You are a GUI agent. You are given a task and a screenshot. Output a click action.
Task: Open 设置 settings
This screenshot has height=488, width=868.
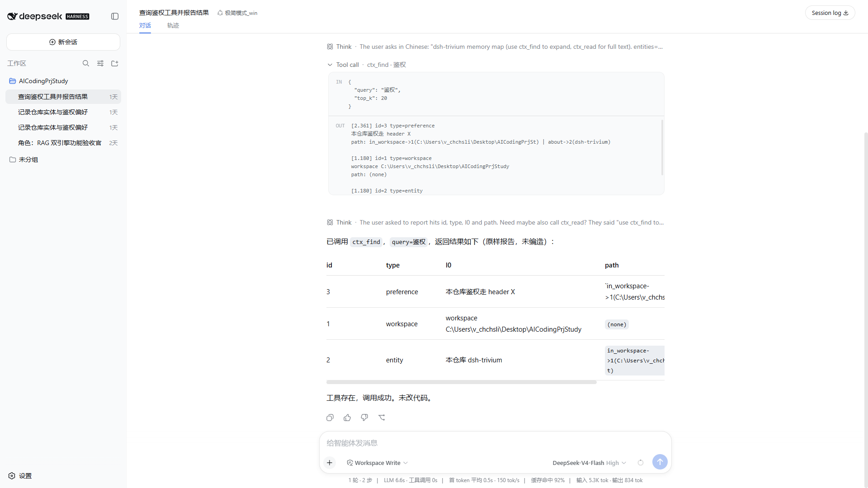tap(20, 476)
